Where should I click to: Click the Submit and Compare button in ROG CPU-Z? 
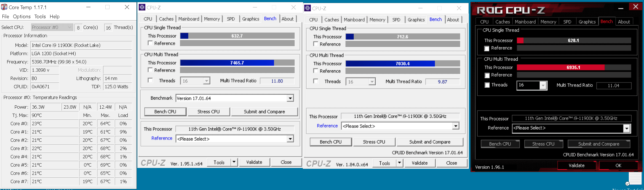(x=599, y=144)
